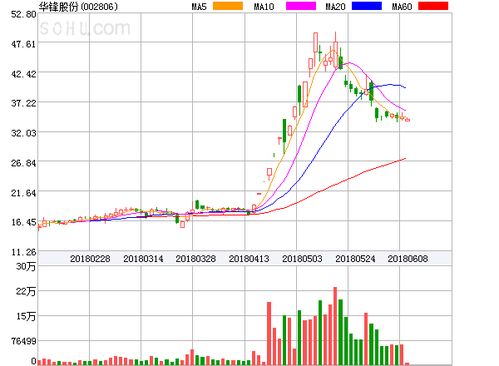Click the red MA60 legend swatch
499x366 pixels.
click(x=433, y=6)
